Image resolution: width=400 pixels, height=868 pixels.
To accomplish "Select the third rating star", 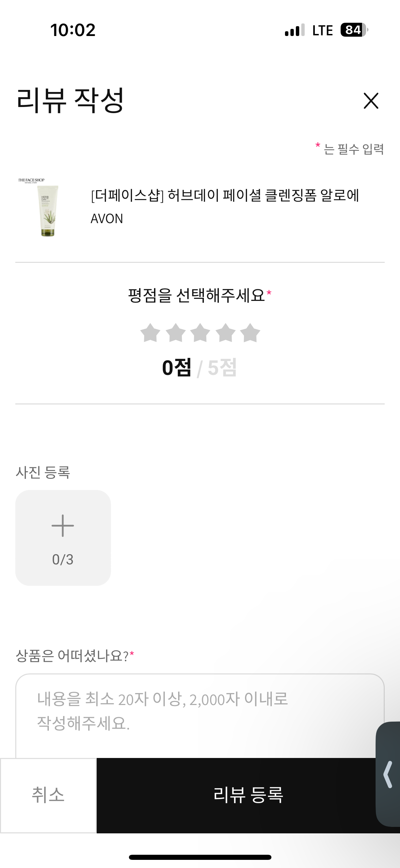I will [200, 333].
